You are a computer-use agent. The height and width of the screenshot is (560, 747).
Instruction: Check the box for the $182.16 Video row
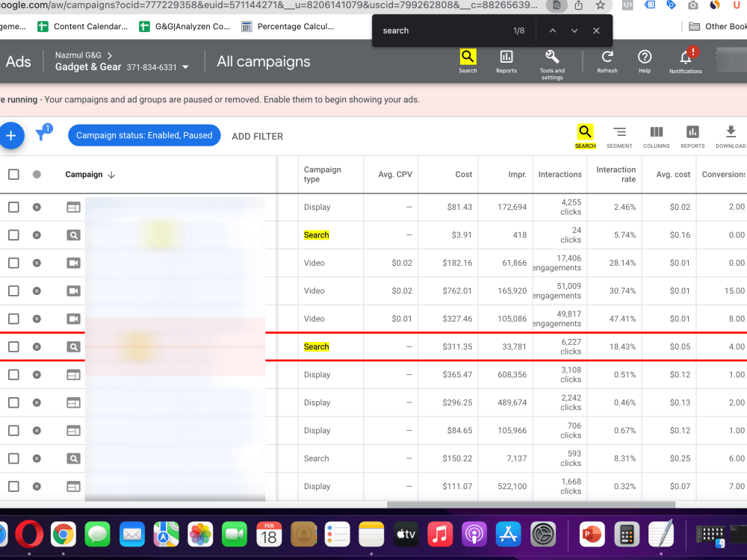click(x=13, y=263)
